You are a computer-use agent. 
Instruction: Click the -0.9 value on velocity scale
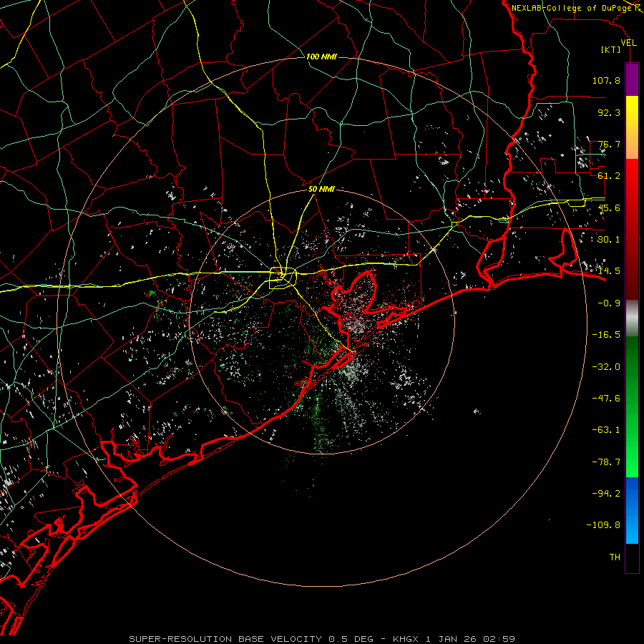609,303
